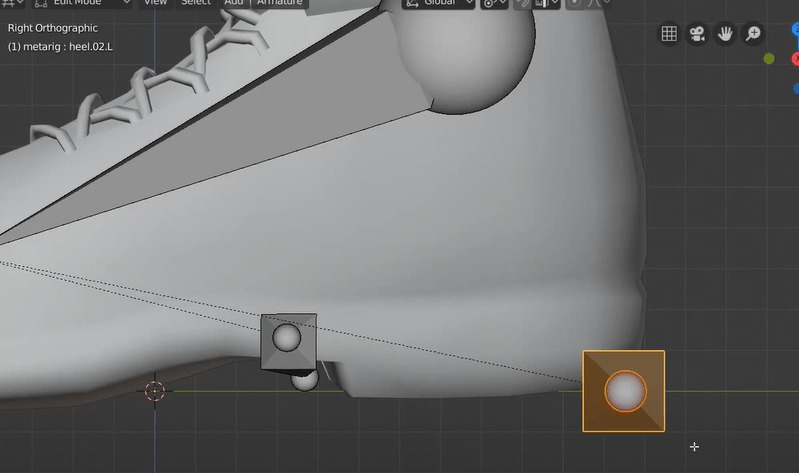Viewport: 799px width, 473px height.
Task: Open the View menu
Action: coord(155,4)
